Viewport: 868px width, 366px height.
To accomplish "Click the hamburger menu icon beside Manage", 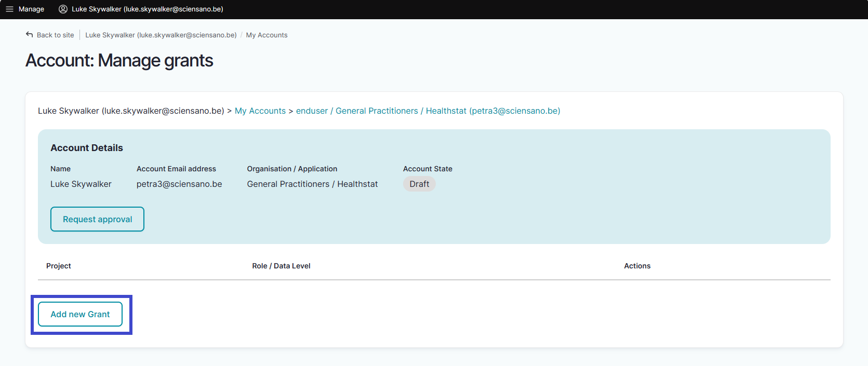I will coord(9,9).
